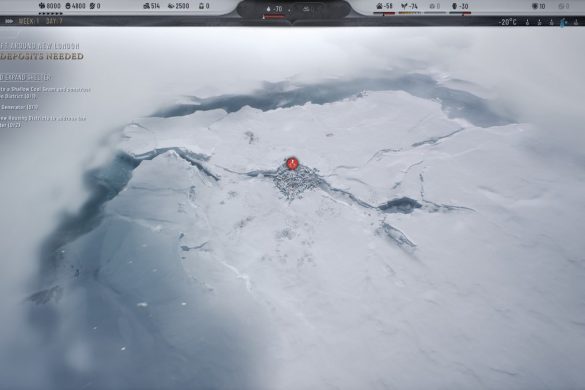Select the highlighted blue temperature forecast marker
This screenshot has width=585, height=390.
563,22
